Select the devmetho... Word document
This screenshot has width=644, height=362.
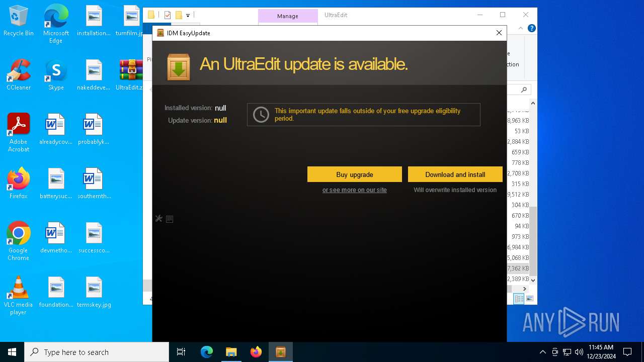click(x=56, y=237)
